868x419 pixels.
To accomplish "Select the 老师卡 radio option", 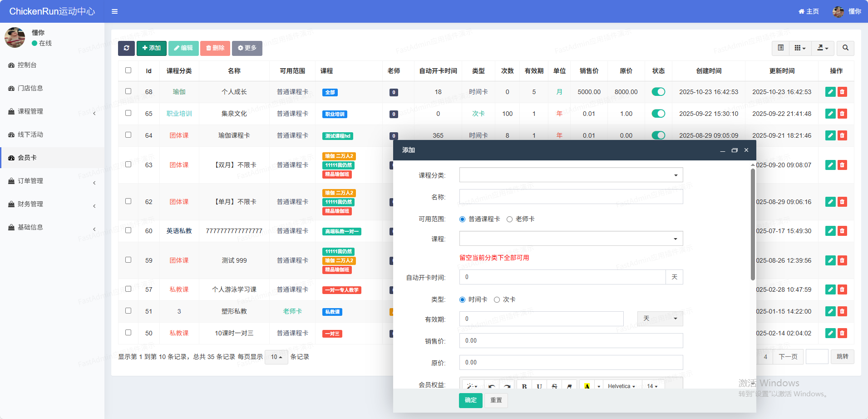I will (510, 219).
